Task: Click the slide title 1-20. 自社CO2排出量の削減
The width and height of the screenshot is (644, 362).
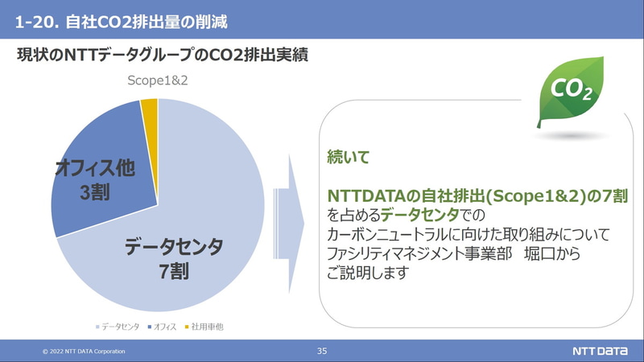Action: 122,22
